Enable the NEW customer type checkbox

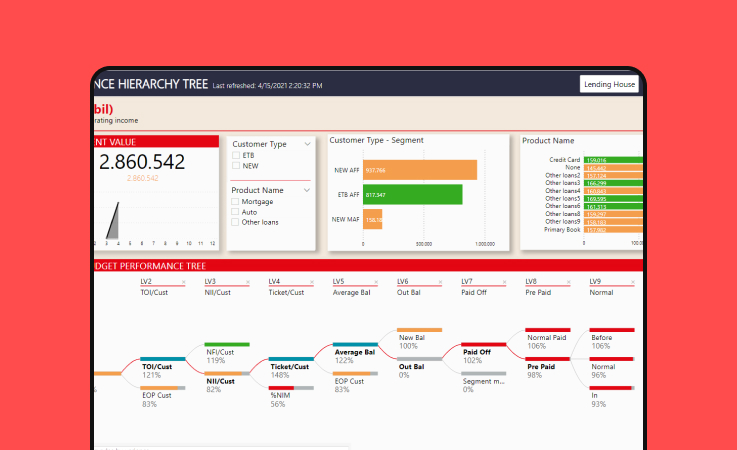236,166
